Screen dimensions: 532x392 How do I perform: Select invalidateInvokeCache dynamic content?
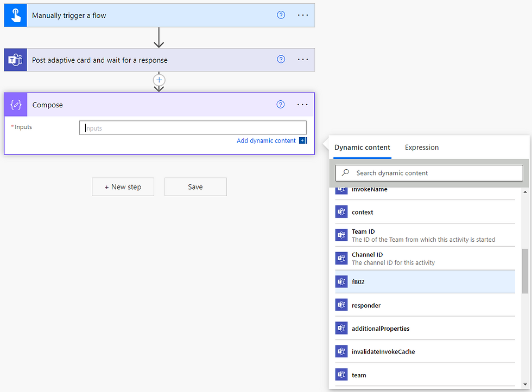coord(425,351)
